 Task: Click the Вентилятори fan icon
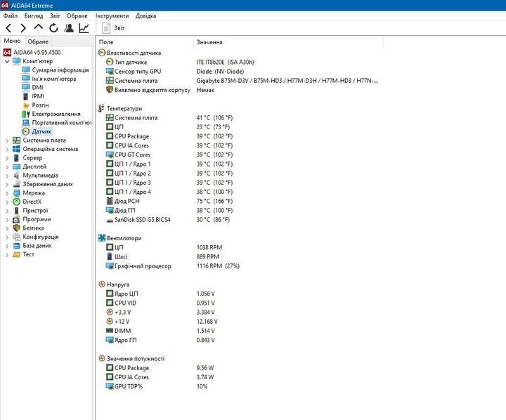pos(102,238)
